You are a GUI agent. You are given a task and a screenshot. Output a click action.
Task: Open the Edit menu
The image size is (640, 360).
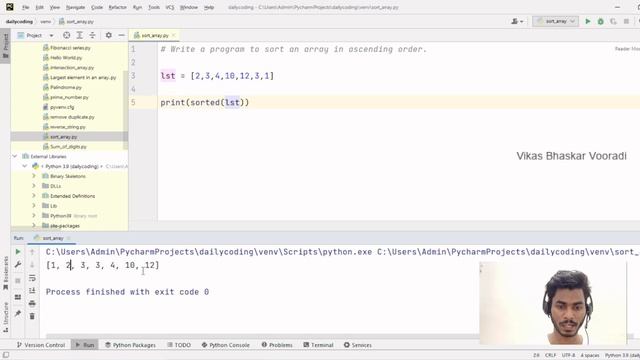[39, 7]
